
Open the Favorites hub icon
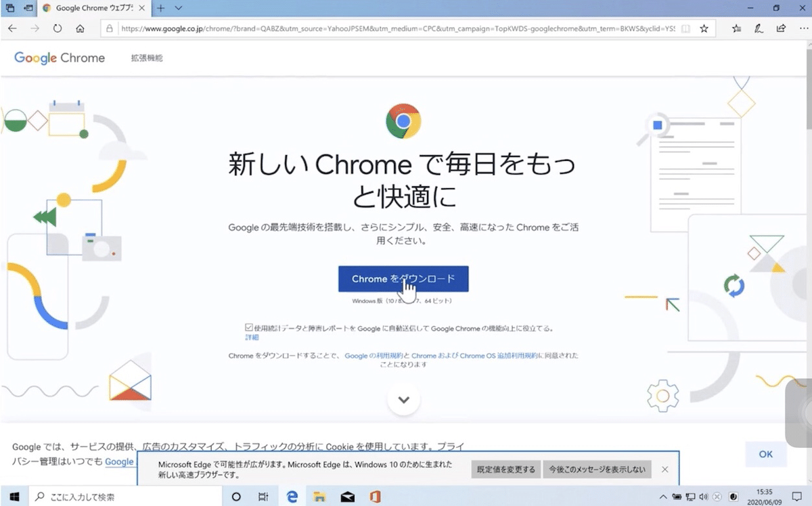(737, 28)
